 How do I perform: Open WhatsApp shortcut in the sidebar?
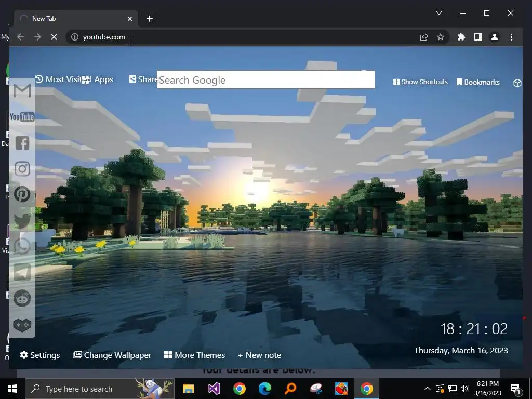[x=22, y=246]
